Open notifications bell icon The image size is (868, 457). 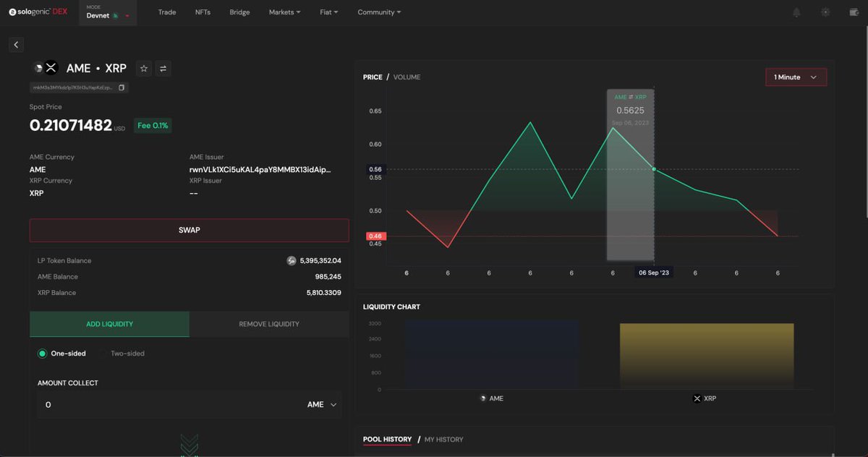[796, 12]
